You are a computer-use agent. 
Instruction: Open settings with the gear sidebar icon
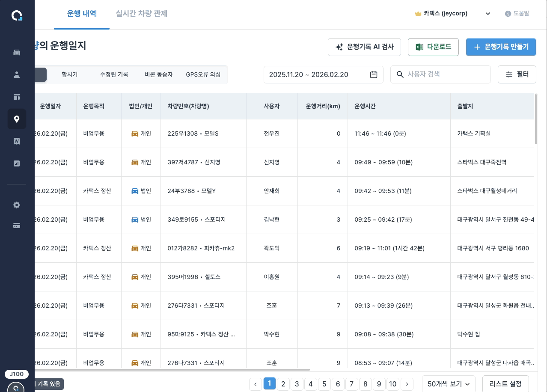coord(16,205)
